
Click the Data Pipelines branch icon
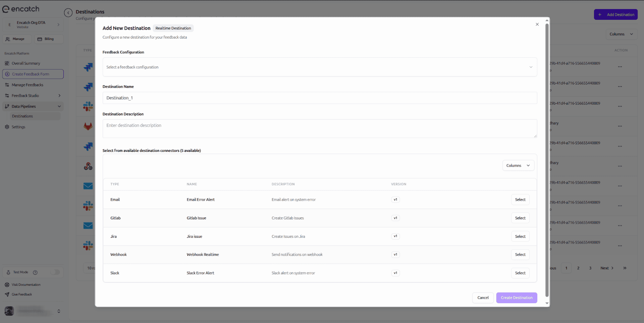click(7, 106)
